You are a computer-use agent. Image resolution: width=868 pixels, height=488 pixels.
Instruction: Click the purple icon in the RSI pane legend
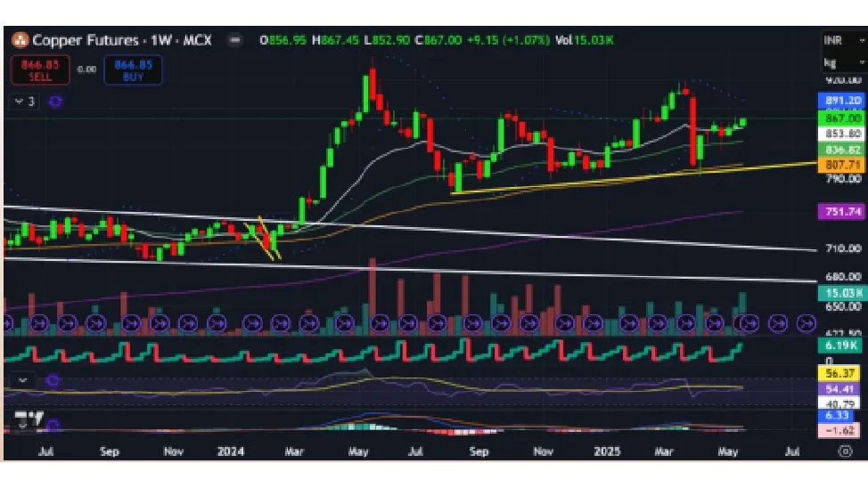(x=53, y=380)
